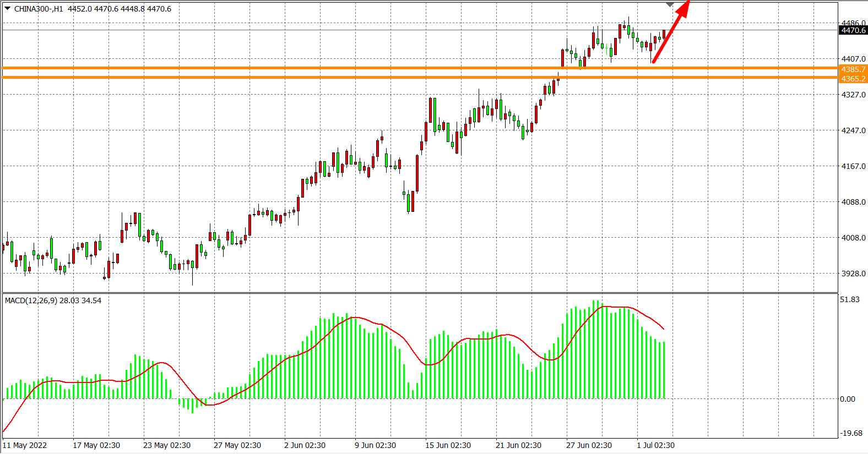Click the triangle arrow beside CHINA300 title

pyautogui.click(x=8, y=8)
